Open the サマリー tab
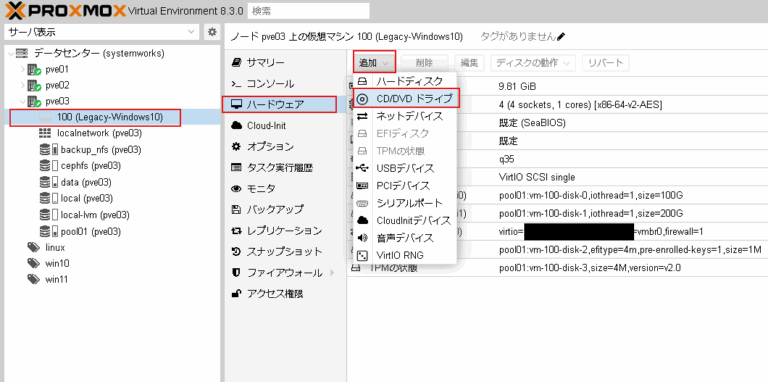Viewport: 768px width, 382px height. (x=286, y=62)
